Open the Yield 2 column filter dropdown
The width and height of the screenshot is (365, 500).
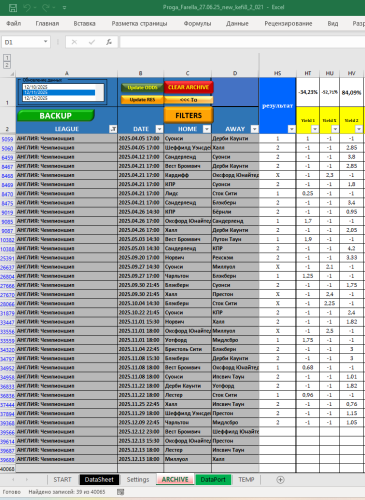coord(359,129)
